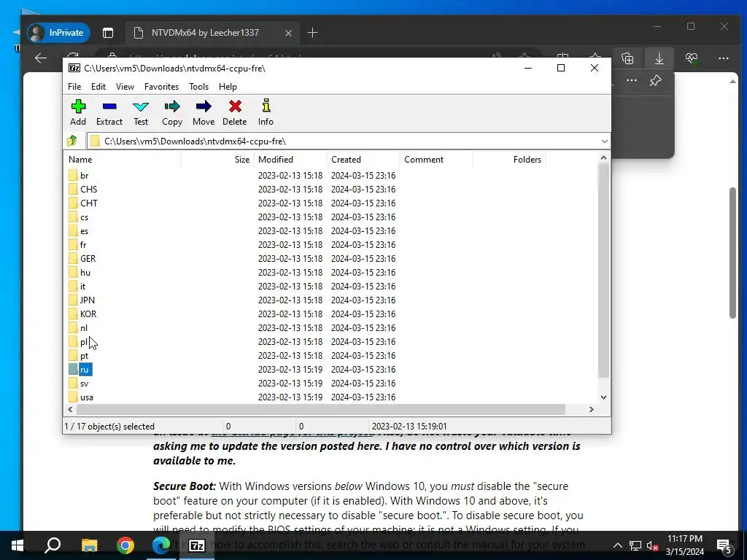This screenshot has height=560, width=747.
Task: Open the Favorites menu
Action: (x=161, y=87)
